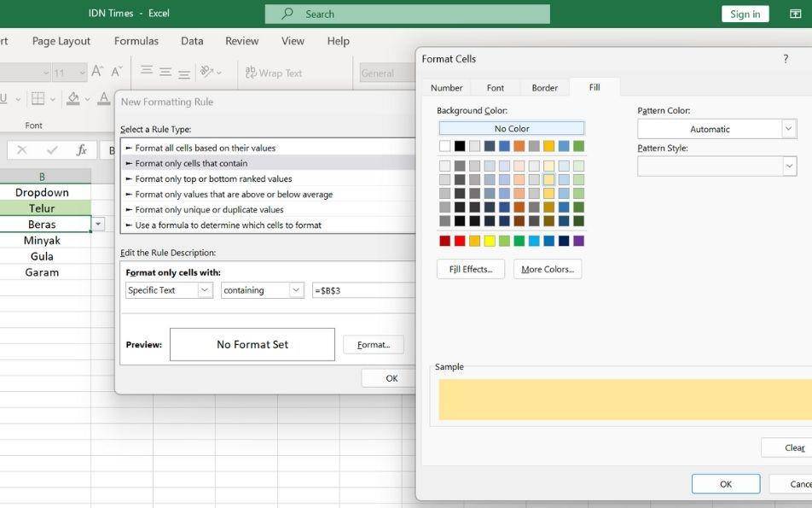
Task: Click the Clear button in Format Cells
Action: click(786, 447)
